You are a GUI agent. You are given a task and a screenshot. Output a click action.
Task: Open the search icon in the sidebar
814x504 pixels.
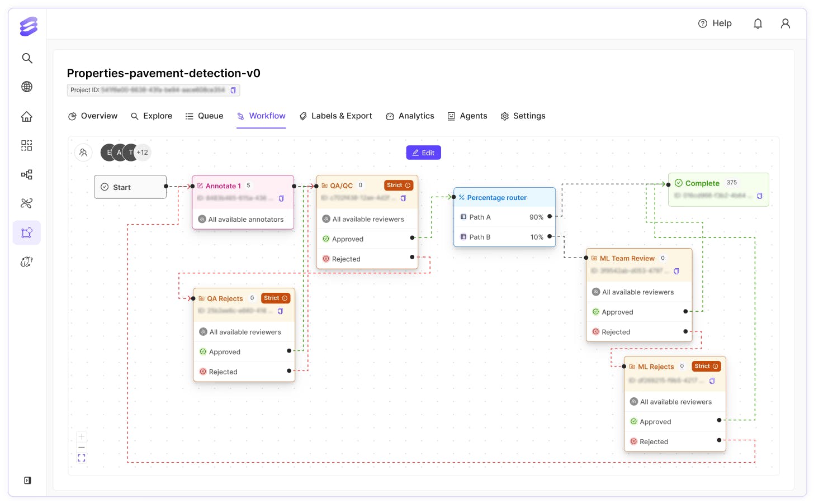(27, 58)
